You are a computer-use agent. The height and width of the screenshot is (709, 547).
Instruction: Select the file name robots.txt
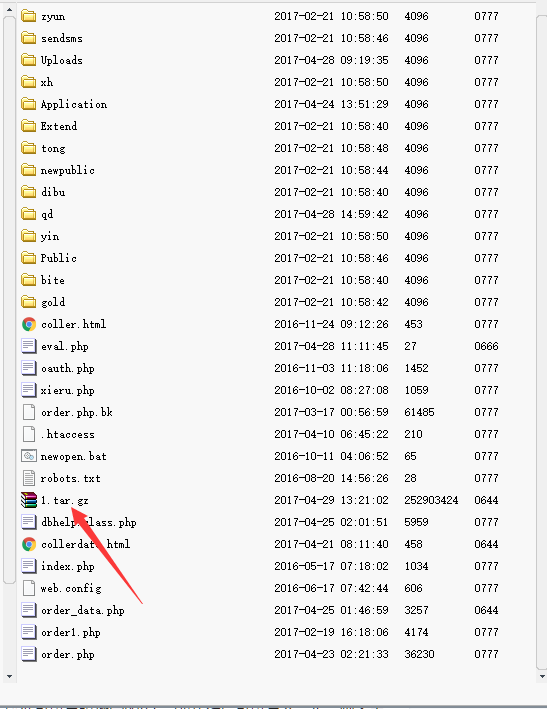(71, 478)
